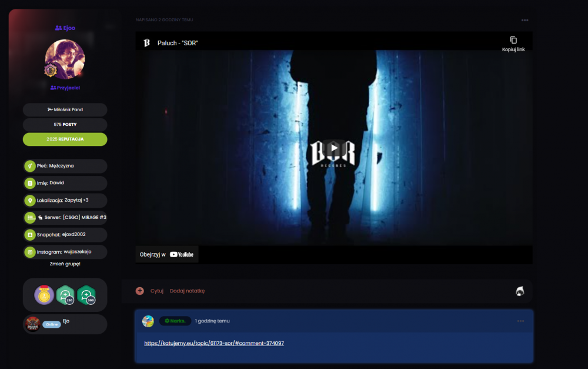Click the Kopiuj link copy icon
The width and height of the screenshot is (588, 369).
click(513, 40)
